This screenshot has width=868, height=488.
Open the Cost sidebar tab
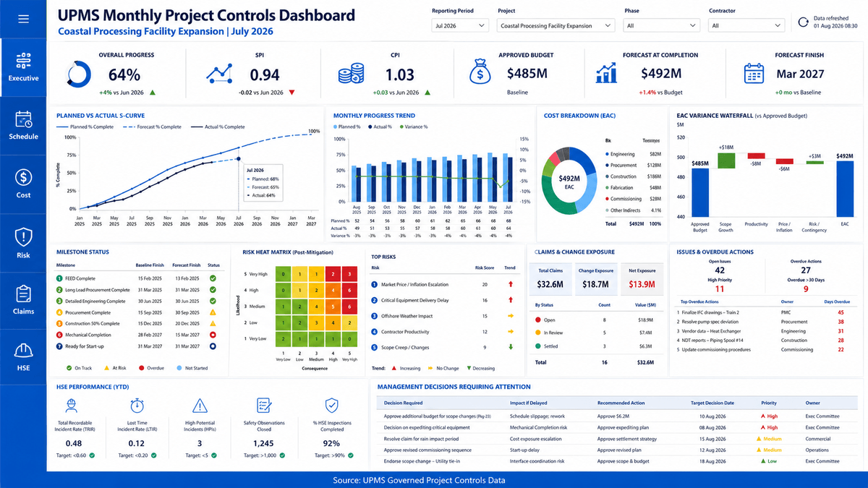(23, 184)
